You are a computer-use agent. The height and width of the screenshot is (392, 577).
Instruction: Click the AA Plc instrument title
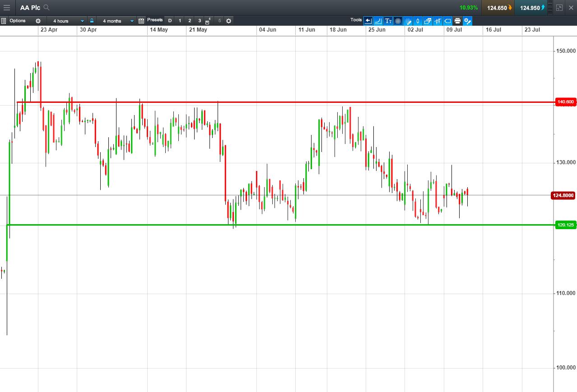tap(30, 8)
